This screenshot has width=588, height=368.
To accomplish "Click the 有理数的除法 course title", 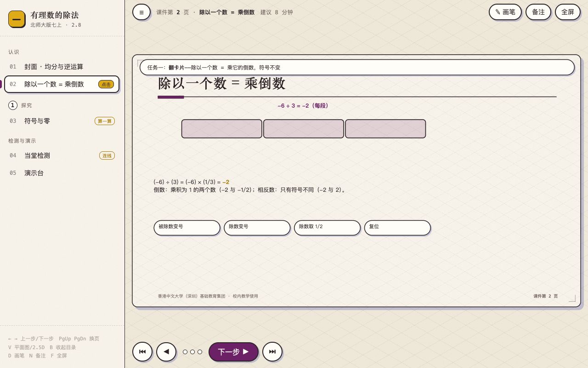I will click(55, 15).
